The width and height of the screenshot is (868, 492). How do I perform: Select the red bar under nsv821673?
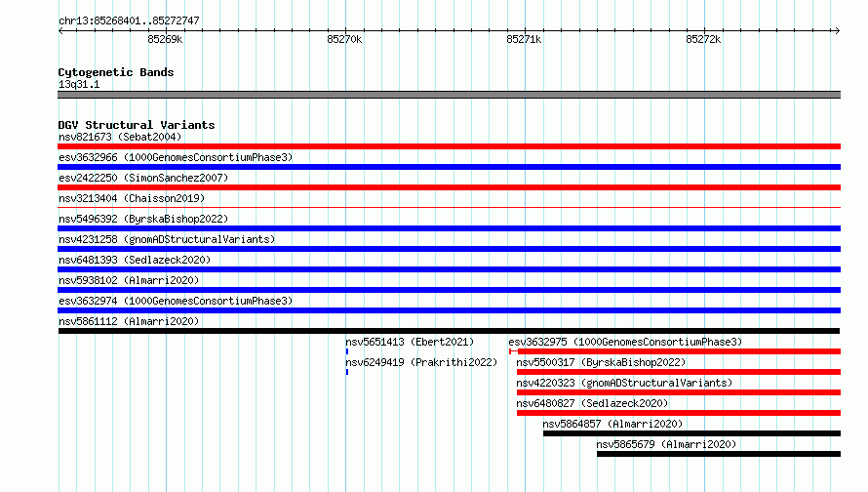pos(449,146)
